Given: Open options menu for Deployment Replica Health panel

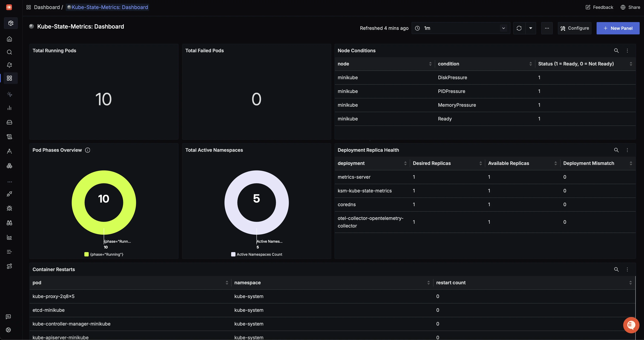Looking at the screenshot, I should click(627, 150).
